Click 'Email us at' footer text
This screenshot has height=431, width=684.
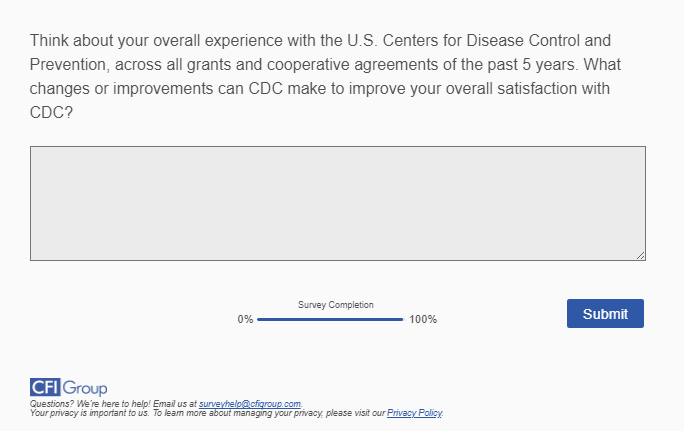click(x=176, y=404)
